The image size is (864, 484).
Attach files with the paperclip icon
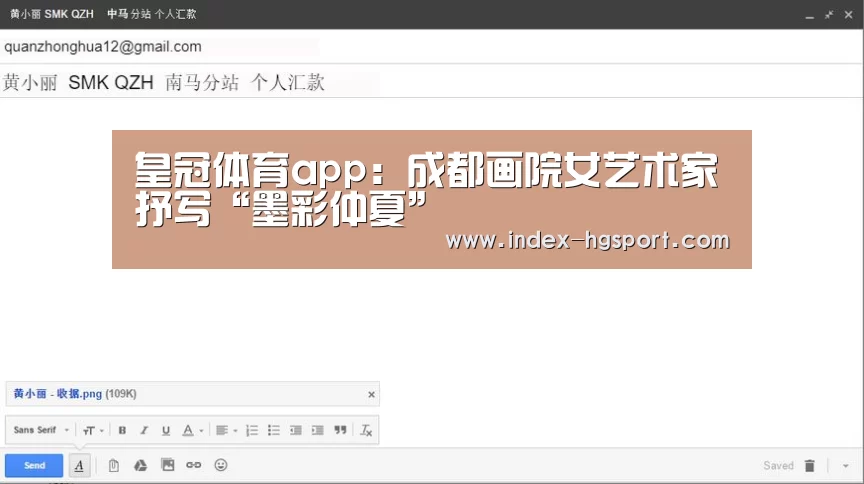(x=114, y=465)
